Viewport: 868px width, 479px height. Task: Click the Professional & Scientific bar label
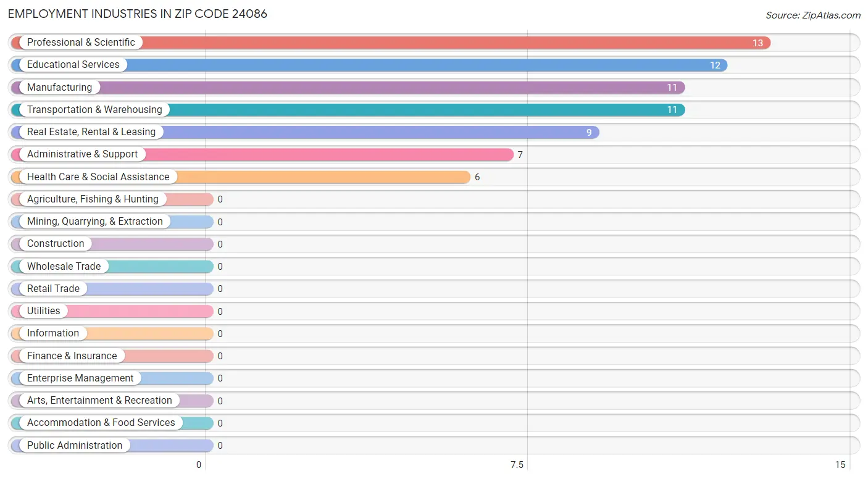(81, 43)
